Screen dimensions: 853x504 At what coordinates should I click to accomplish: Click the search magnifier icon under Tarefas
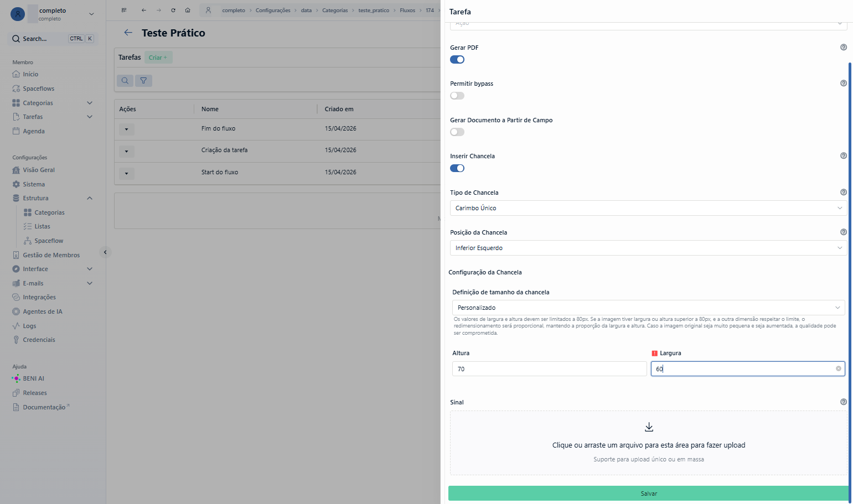[x=125, y=81]
